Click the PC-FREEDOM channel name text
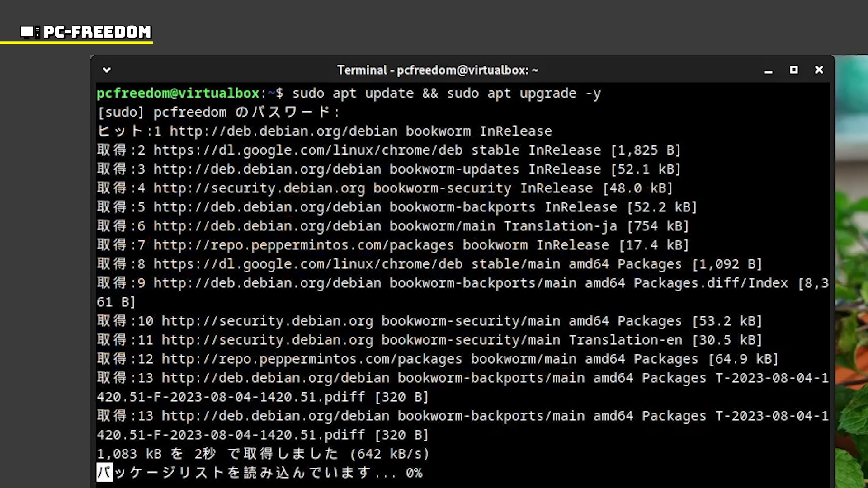Viewport: 868px width, 488px height. coord(97,32)
